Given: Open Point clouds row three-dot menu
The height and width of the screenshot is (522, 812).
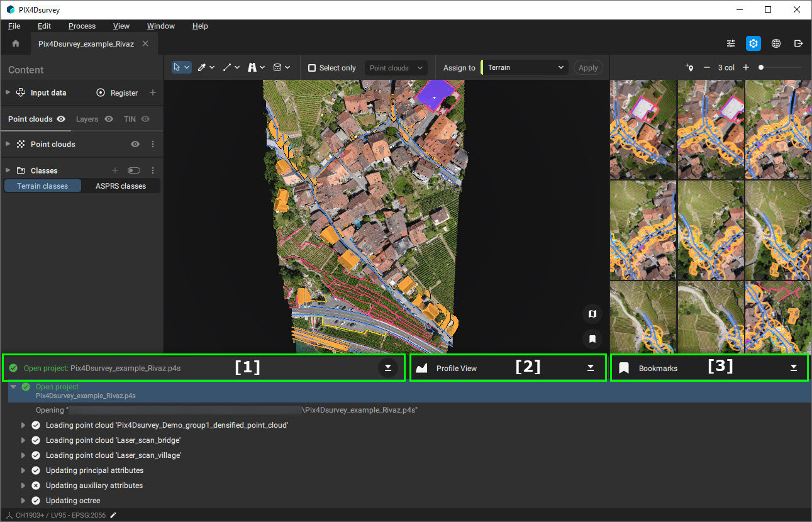Looking at the screenshot, I should [x=153, y=144].
